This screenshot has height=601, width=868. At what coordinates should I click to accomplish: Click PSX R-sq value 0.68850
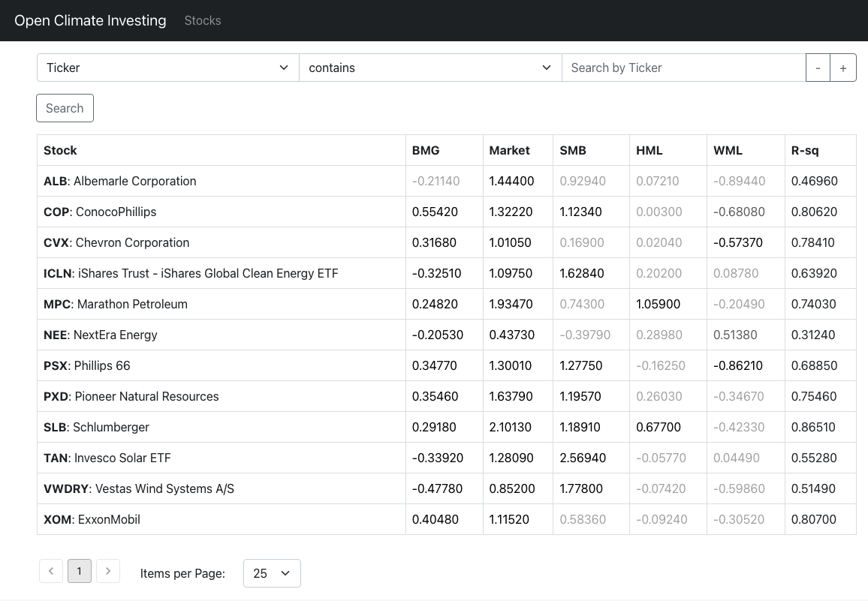coord(814,366)
